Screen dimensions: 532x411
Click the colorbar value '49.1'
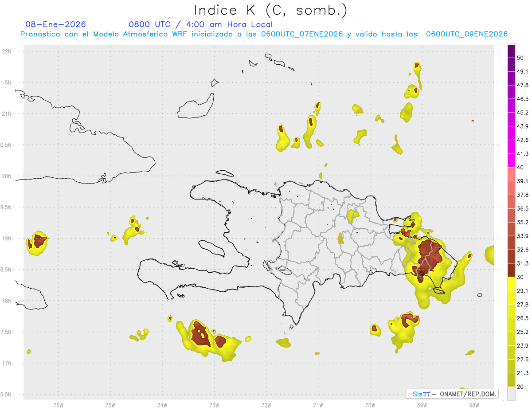pyautogui.click(x=523, y=71)
